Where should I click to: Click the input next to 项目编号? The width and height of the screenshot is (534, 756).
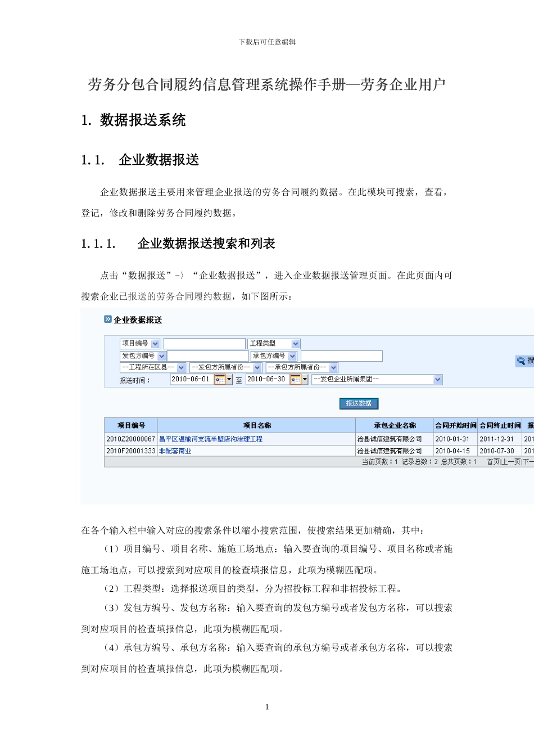tap(205, 344)
